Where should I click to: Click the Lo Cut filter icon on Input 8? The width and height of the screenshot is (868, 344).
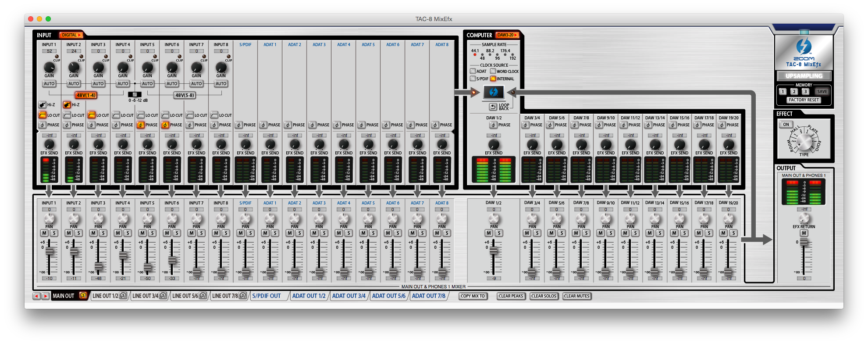click(214, 115)
